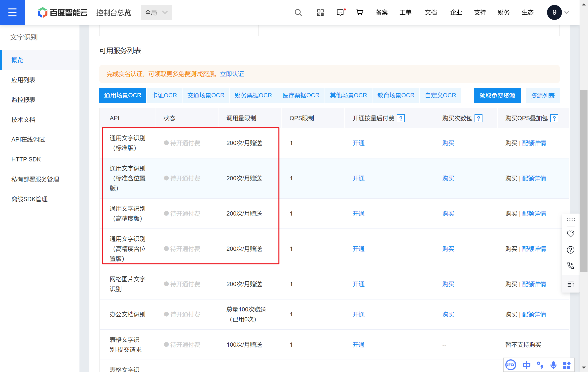The image size is (588, 372).
Task: Toggle the 中 Chinese input mode icon
Action: 526,365
